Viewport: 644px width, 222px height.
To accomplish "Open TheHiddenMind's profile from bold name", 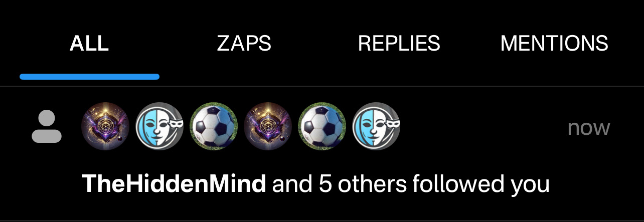I will 174,184.
